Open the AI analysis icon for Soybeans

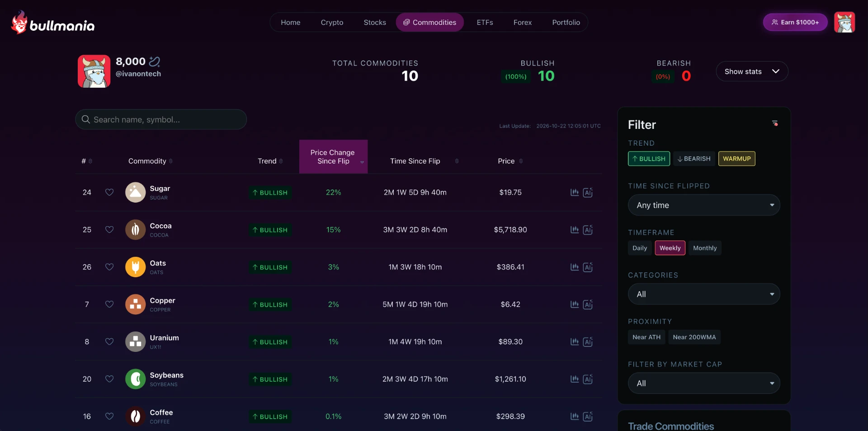(x=588, y=379)
